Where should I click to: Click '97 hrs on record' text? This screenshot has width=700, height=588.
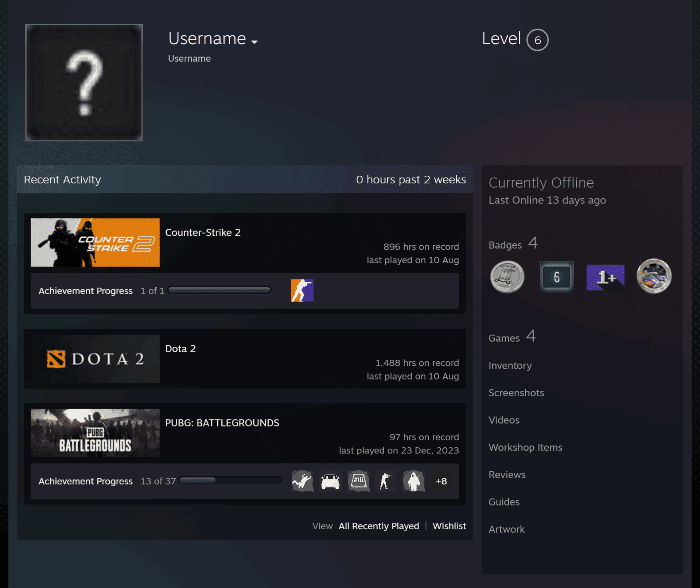point(424,437)
